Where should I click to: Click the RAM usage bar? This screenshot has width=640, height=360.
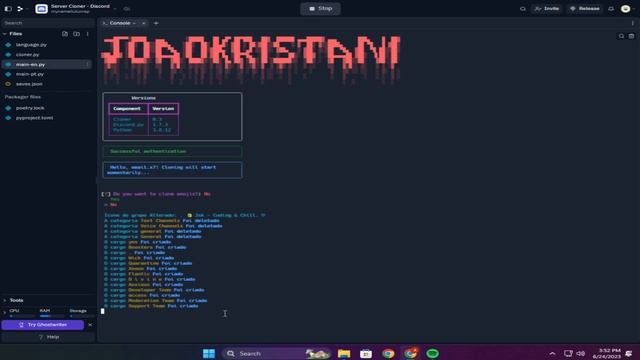coord(52,316)
